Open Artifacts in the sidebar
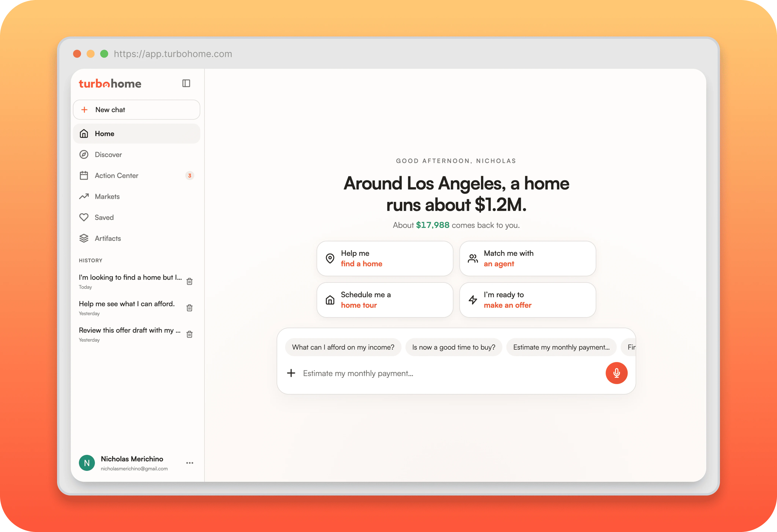 click(136, 238)
